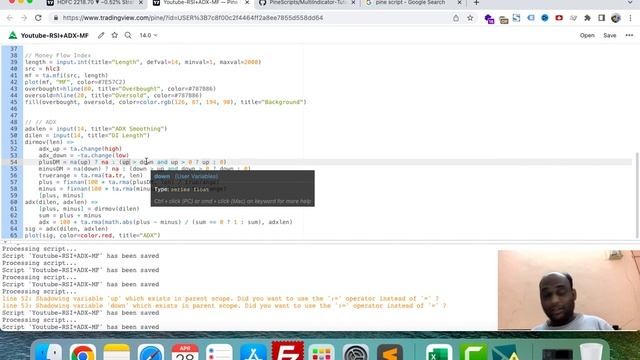Open the Chrome three-dot menu

[x=631, y=18]
